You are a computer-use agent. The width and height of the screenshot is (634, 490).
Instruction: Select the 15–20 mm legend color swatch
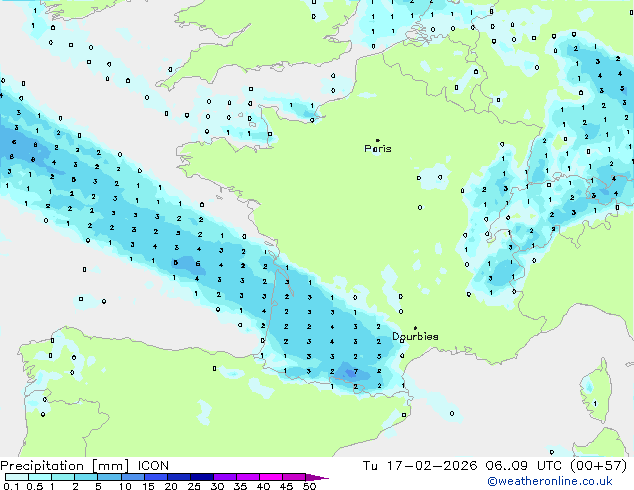coord(155,477)
